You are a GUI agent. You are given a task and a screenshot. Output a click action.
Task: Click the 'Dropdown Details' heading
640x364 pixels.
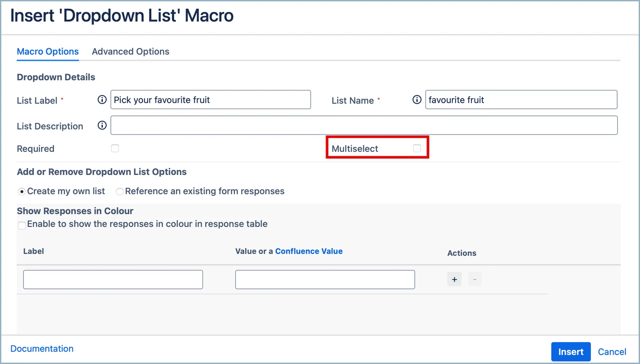(x=56, y=77)
